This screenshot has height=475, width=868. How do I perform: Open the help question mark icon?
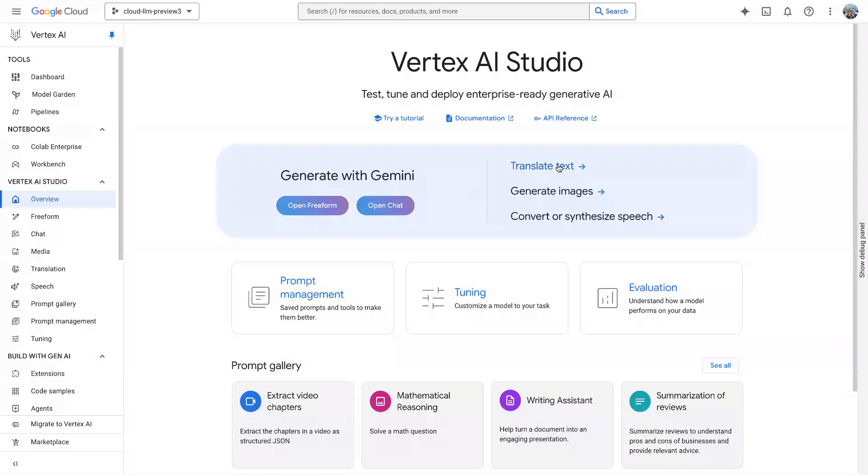[809, 12]
